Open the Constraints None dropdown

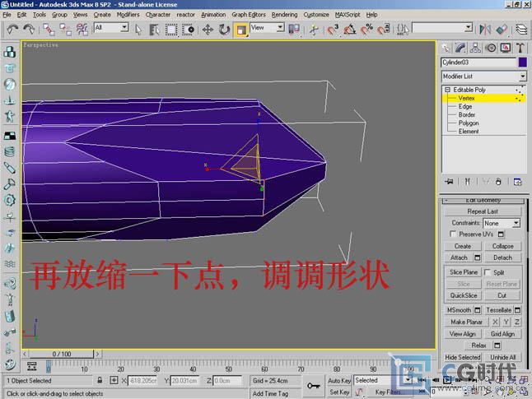tap(516, 223)
